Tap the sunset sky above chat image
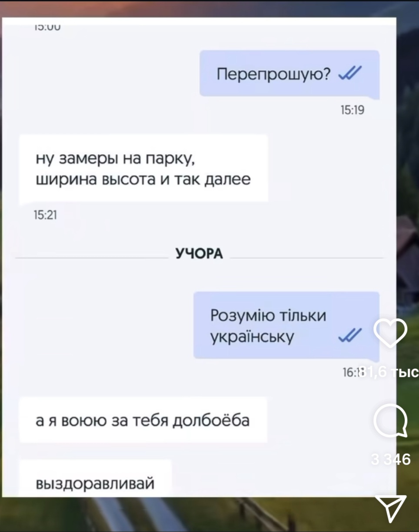The image size is (419, 532). 209,9
